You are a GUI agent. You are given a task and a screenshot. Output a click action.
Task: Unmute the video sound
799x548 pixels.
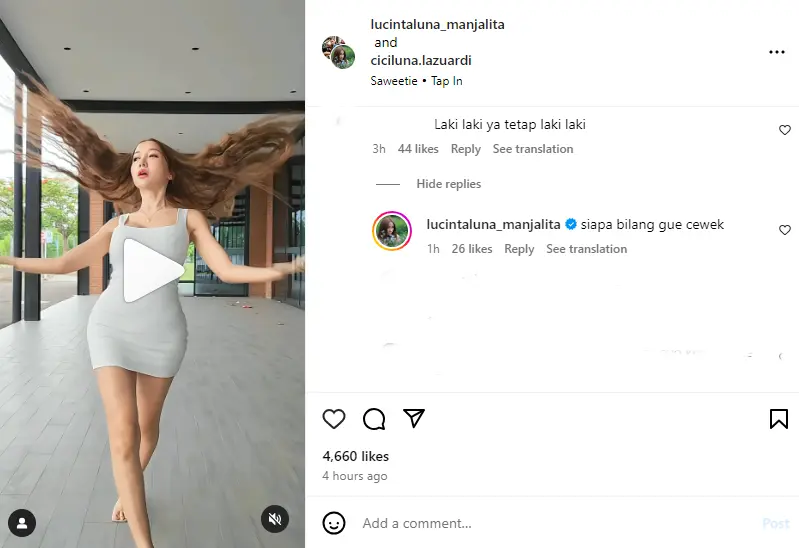275,519
